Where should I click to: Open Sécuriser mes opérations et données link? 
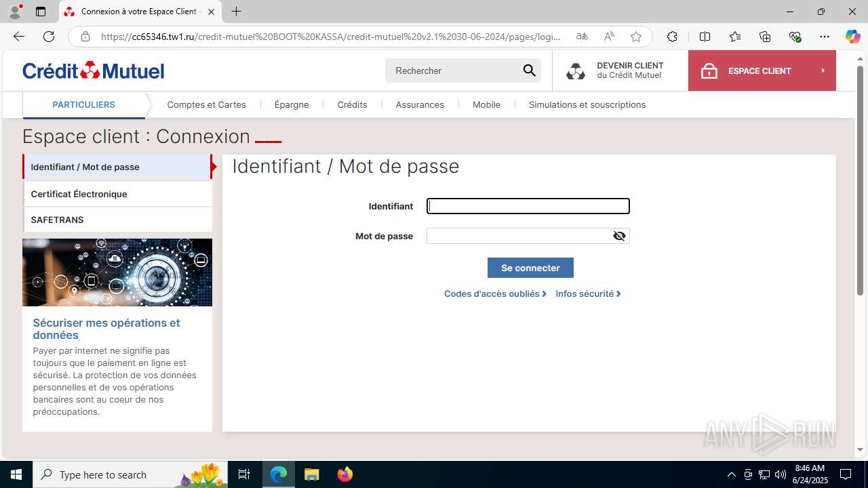pyautogui.click(x=106, y=329)
